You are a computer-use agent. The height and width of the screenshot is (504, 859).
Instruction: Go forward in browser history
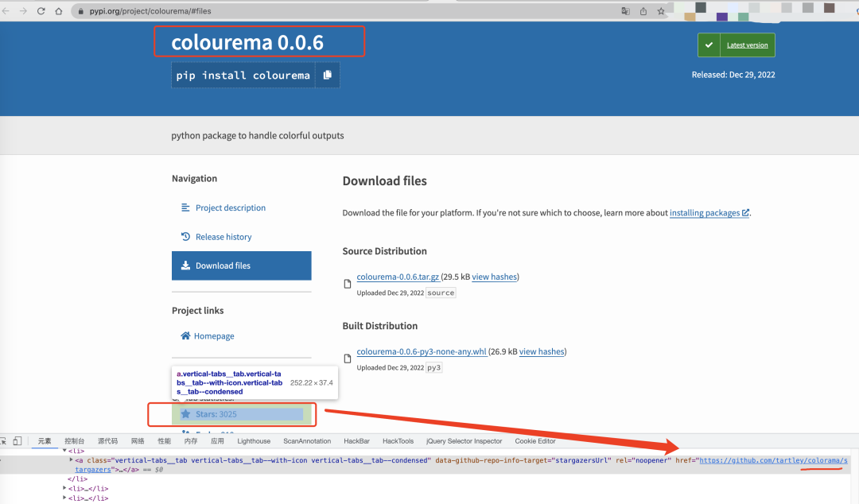23,11
